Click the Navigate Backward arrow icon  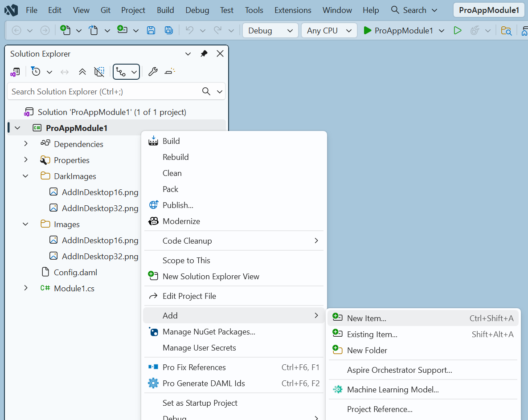(16, 31)
